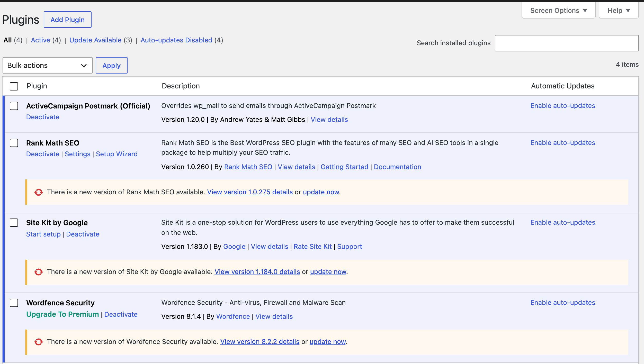Click the Automatic Updates column header
Viewport: 644px width, 364px height.
coord(563,86)
